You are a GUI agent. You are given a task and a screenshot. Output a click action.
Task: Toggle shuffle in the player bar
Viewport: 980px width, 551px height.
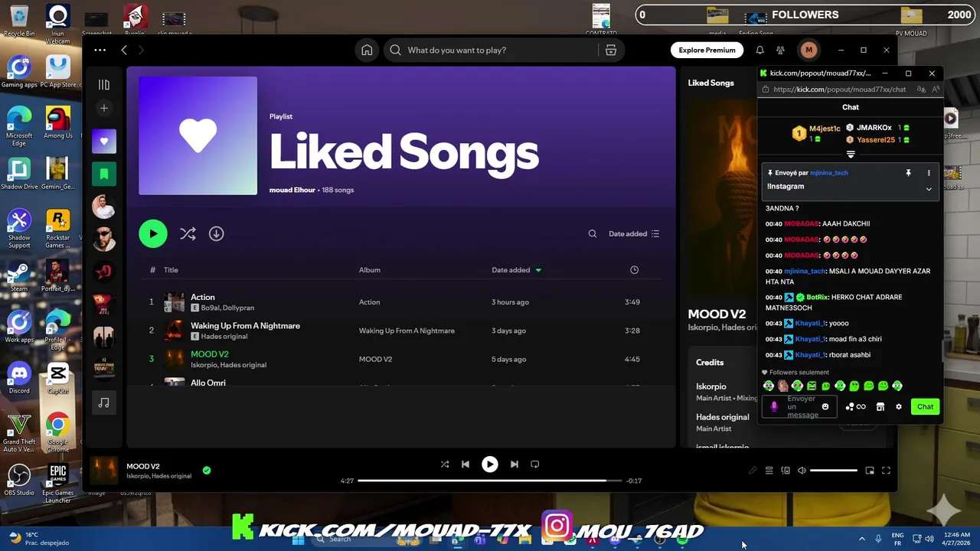coord(445,464)
